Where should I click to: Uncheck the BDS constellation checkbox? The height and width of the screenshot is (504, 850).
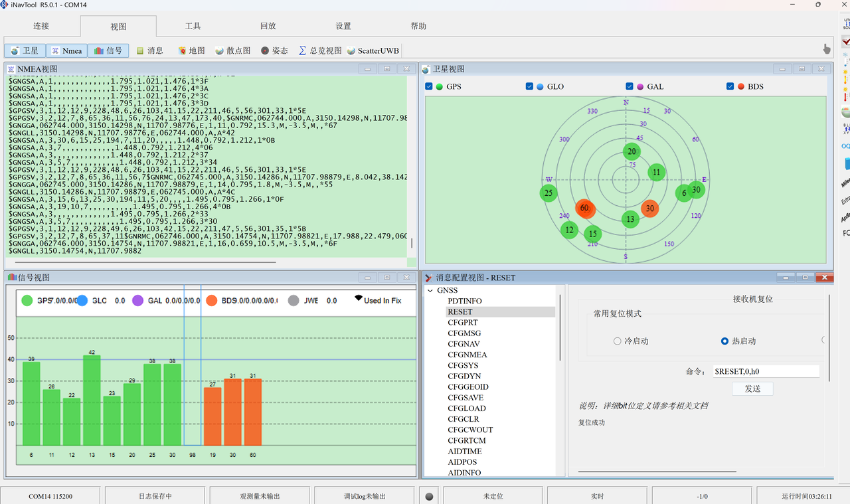click(730, 86)
